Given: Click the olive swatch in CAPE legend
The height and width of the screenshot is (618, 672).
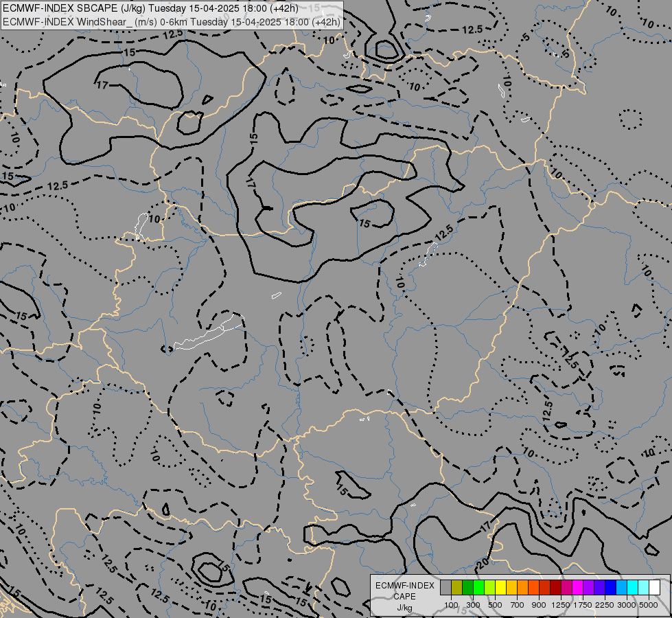Looking at the screenshot, I should [457, 588].
